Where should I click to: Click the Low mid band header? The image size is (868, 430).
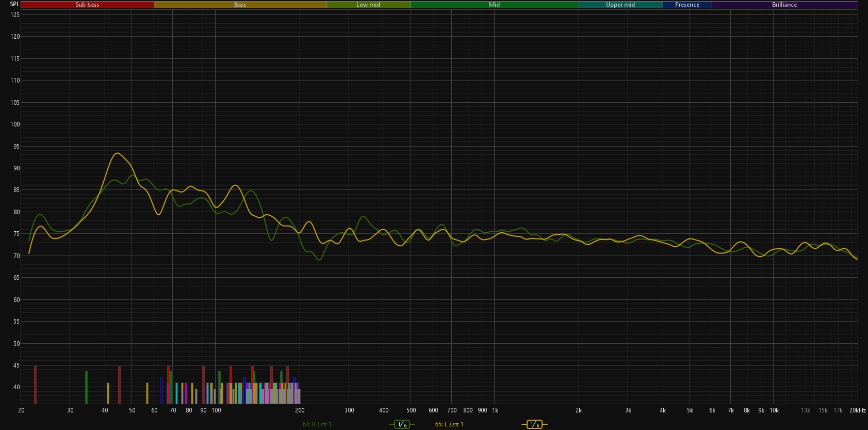coord(368,5)
